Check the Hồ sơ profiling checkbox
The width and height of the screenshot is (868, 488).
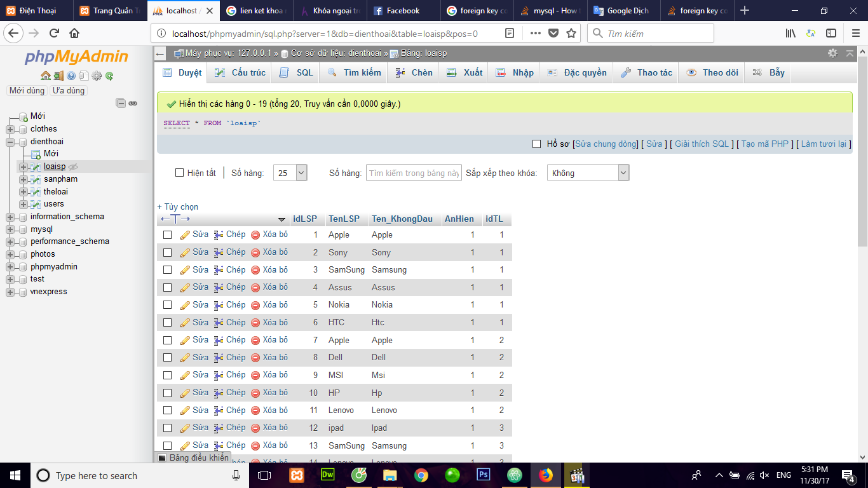[537, 144]
